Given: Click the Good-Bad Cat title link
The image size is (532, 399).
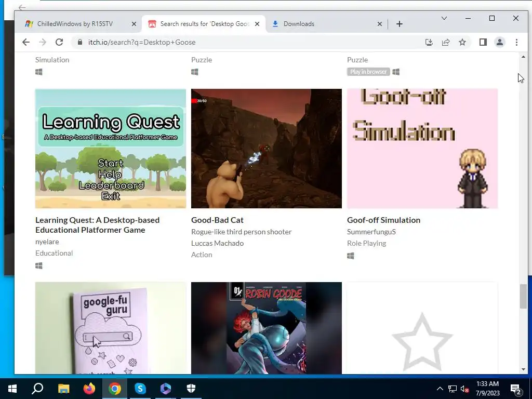Looking at the screenshot, I should pyautogui.click(x=217, y=220).
